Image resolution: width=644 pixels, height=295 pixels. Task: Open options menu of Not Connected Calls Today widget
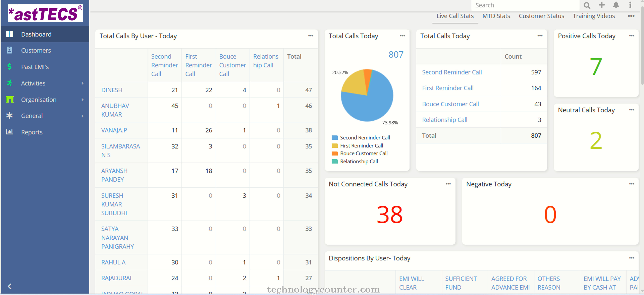(x=448, y=184)
